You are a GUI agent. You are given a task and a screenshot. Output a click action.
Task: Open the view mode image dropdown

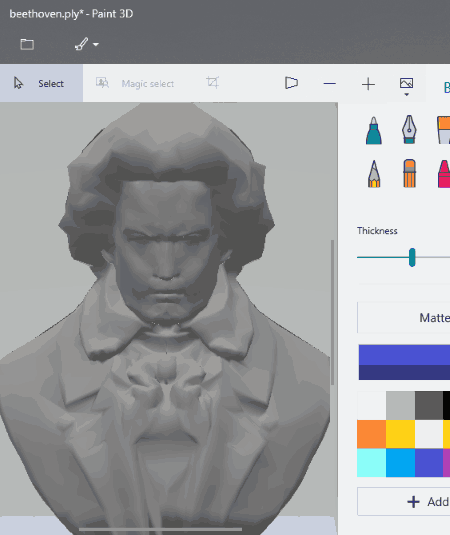[406, 86]
